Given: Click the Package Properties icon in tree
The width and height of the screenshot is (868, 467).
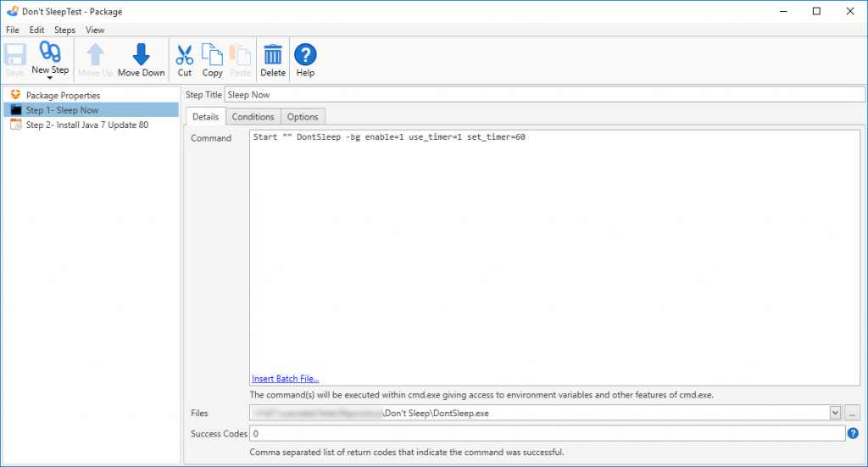Looking at the screenshot, I should coord(15,95).
